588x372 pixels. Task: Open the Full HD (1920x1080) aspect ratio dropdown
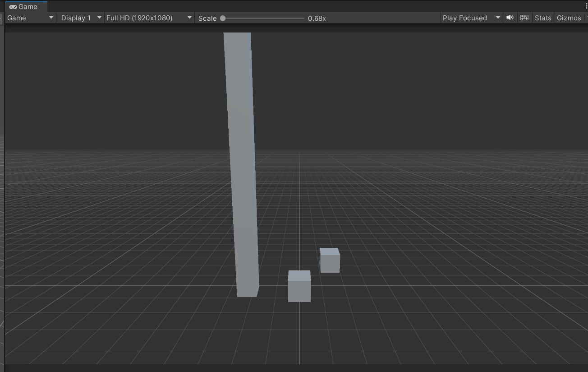[149, 18]
